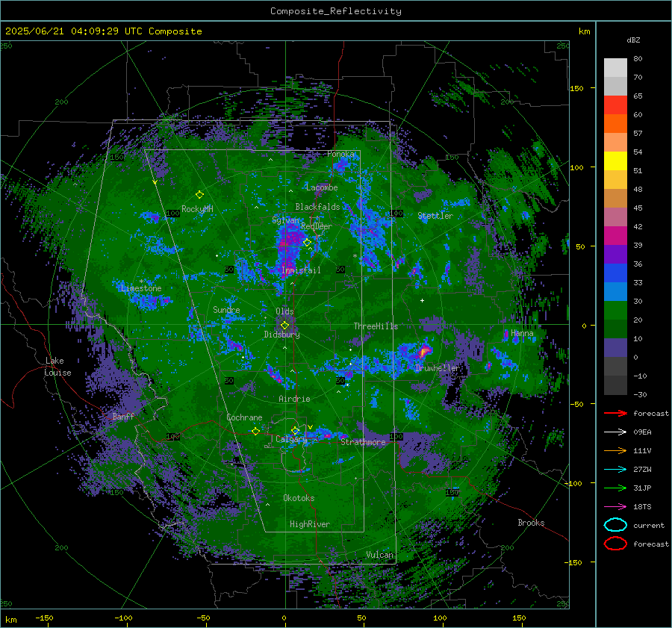Click the cyan 27ZW arrow in the legend

pyautogui.click(x=615, y=470)
